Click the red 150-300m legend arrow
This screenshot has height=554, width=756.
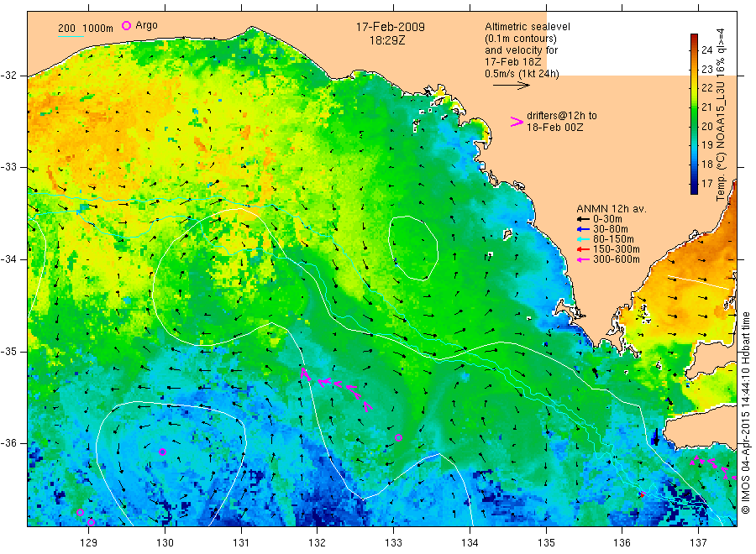(583, 249)
